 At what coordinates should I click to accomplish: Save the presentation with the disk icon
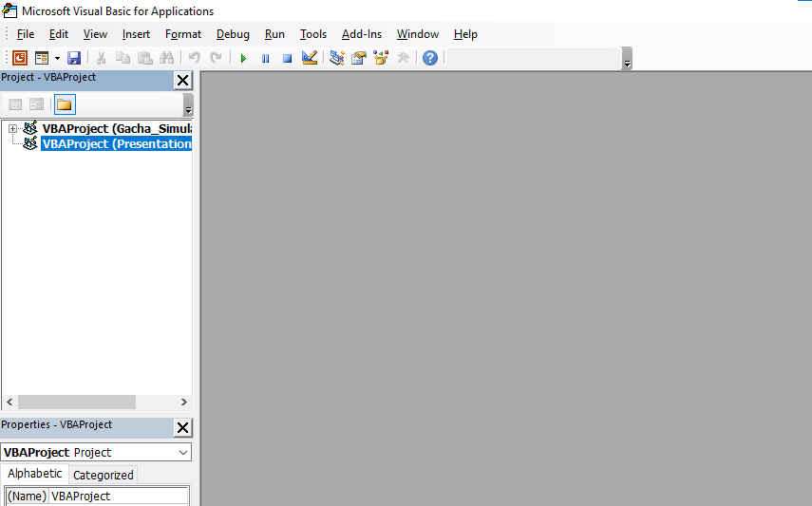tap(74, 58)
